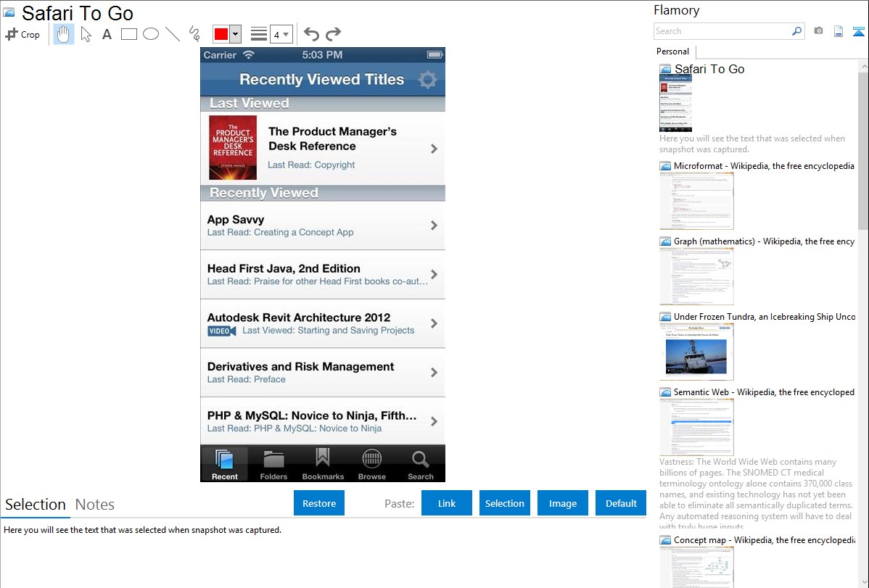
Task: Open the Safari To Go snapshot thumbnail
Action: pyautogui.click(x=675, y=103)
